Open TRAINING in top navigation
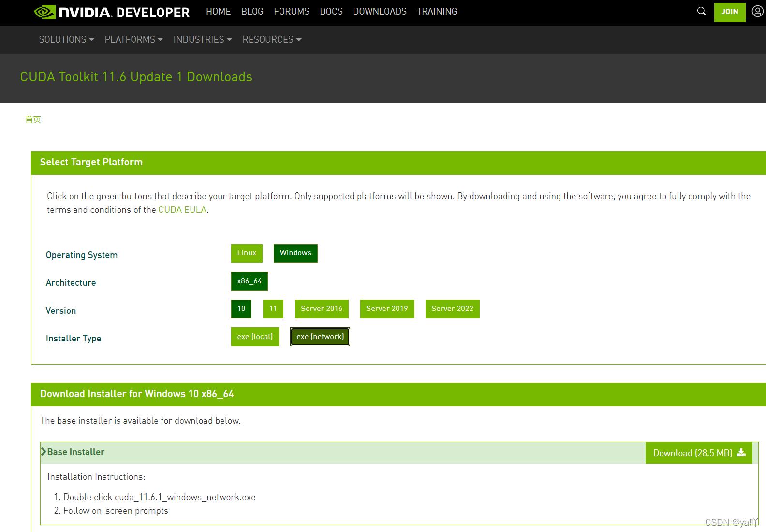766x532 pixels. pos(437,12)
